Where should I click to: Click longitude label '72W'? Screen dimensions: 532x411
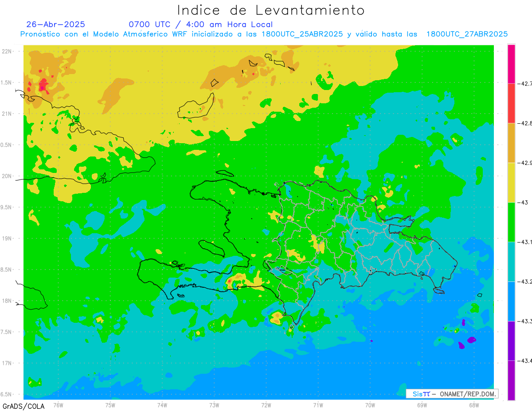tap(266, 405)
